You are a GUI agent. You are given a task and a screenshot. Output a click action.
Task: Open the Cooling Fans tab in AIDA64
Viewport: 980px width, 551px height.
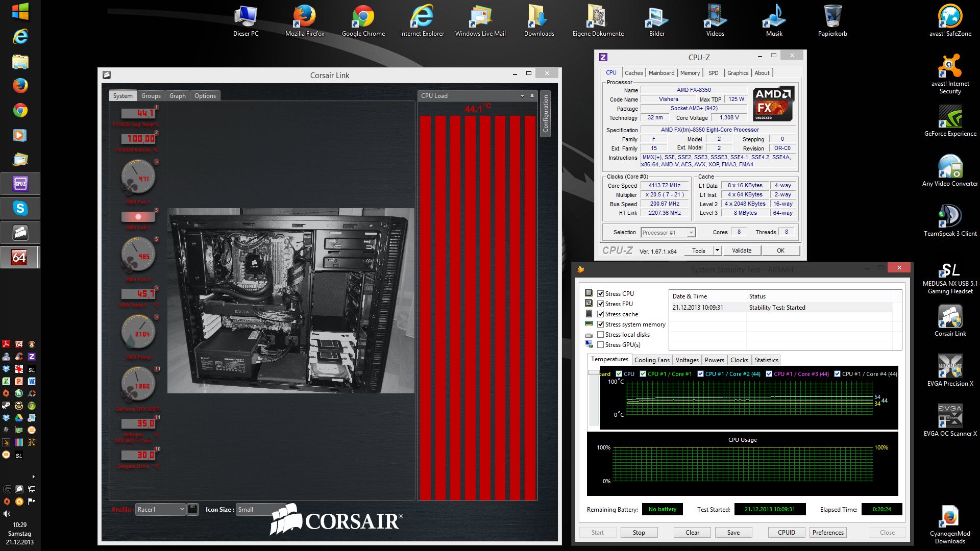(x=652, y=360)
